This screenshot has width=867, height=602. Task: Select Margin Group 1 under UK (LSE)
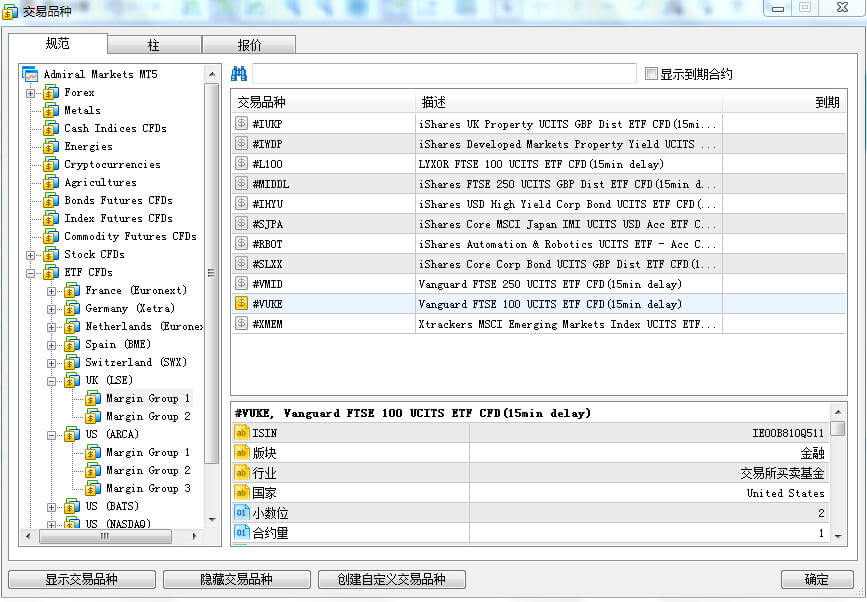[x=148, y=398]
